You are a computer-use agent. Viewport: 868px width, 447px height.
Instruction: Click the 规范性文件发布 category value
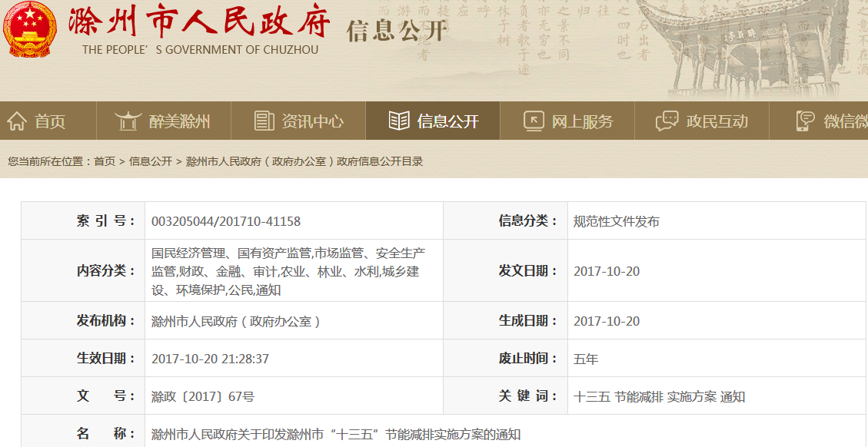pos(617,221)
